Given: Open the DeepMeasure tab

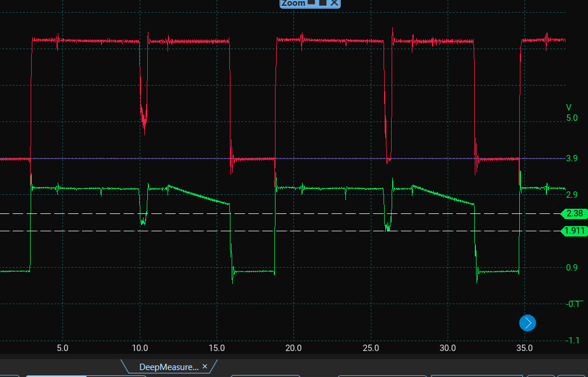Looking at the screenshot, I should tap(169, 367).
